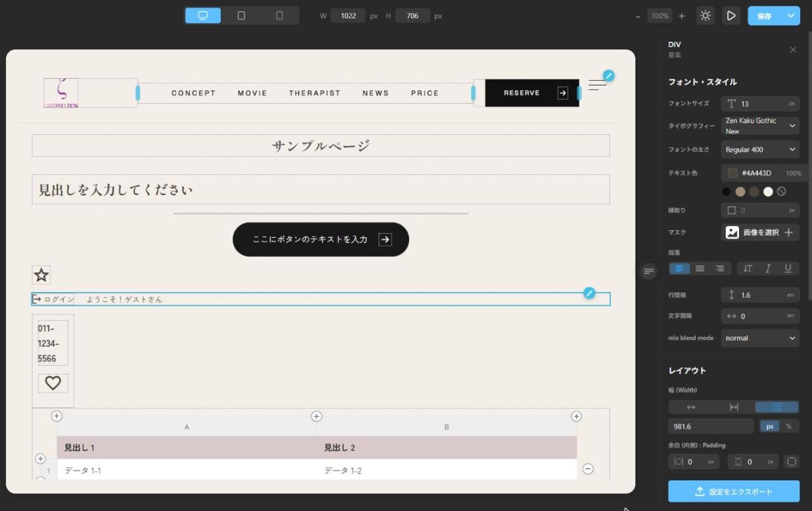Click the canvas height field 706

412,16
